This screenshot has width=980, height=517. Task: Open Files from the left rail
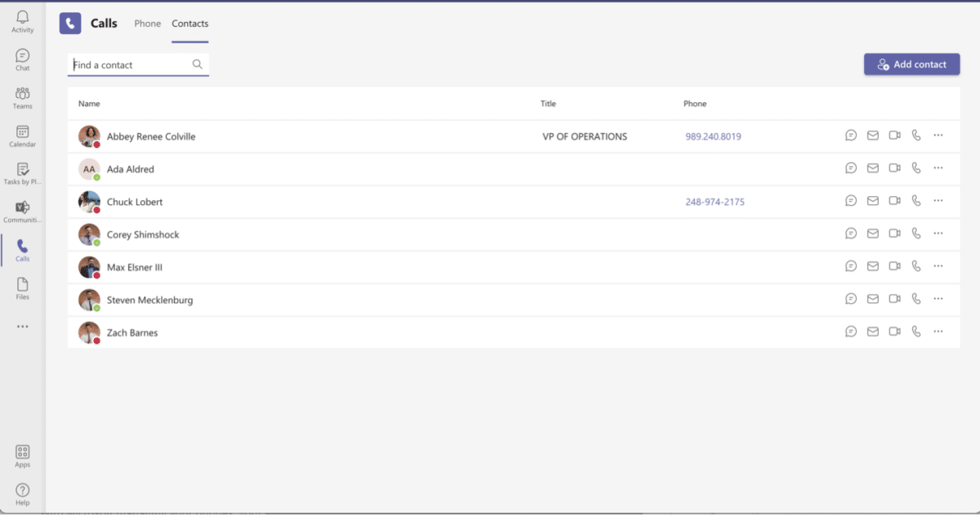(x=22, y=288)
